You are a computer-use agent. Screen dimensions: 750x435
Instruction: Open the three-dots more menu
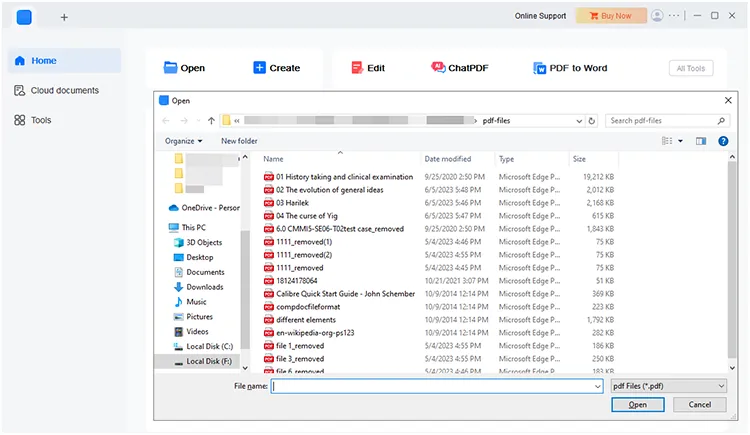tap(674, 16)
